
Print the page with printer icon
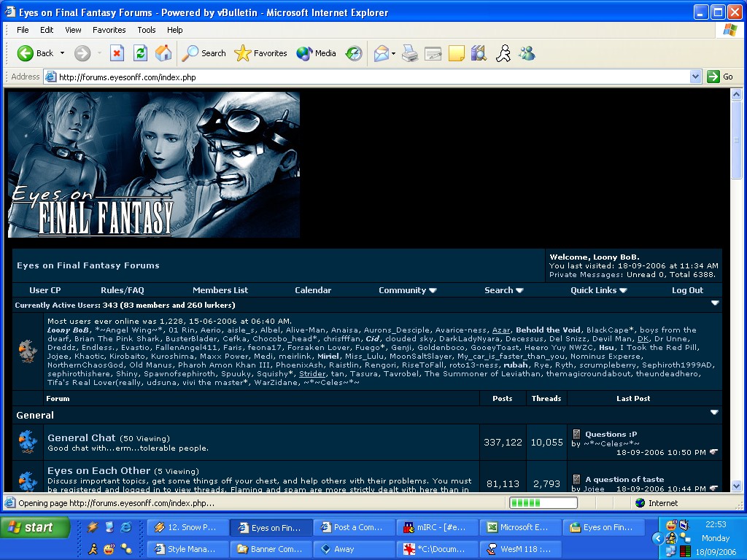pos(410,53)
